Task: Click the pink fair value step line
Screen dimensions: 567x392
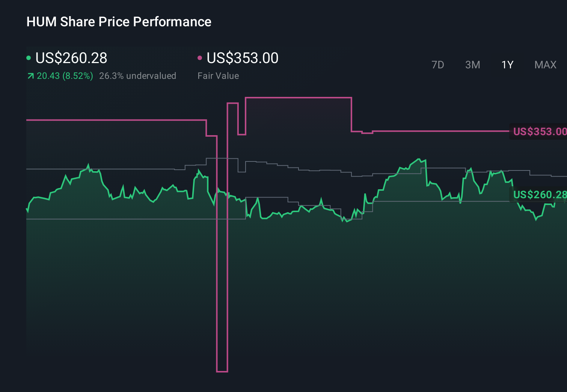Action: coord(113,120)
